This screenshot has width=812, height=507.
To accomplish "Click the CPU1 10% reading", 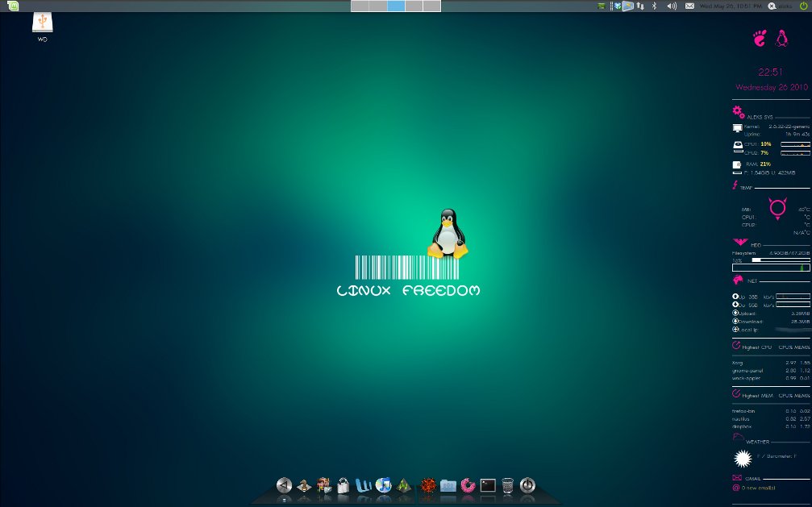I will click(x=758, y=144).
